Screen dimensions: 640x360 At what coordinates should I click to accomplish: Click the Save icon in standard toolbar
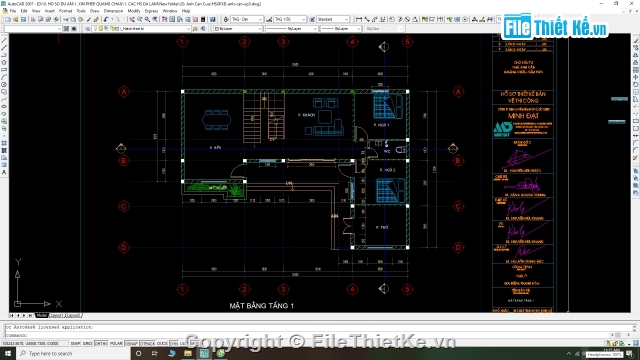click(23, 19)
